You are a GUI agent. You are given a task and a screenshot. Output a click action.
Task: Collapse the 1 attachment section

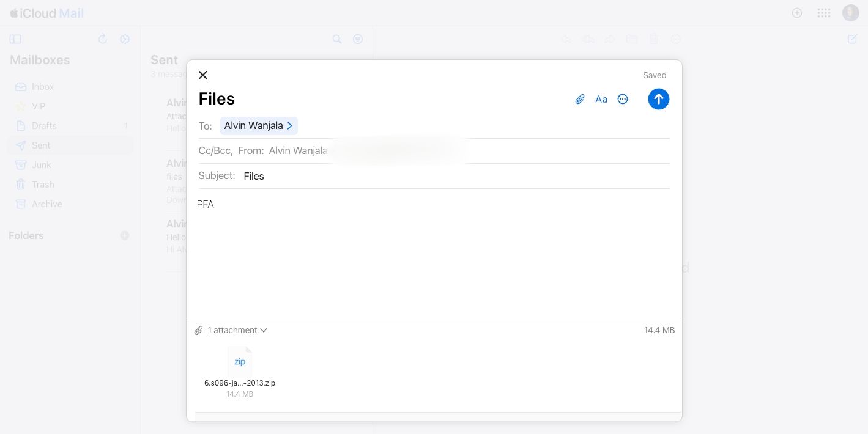pos(264,330)
